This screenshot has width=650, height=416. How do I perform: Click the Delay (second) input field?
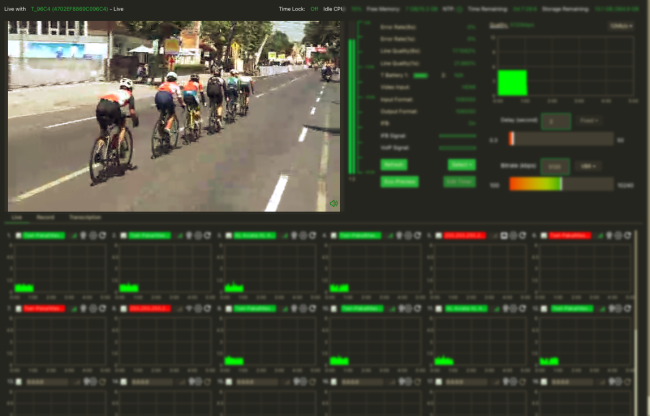[555, 121]
